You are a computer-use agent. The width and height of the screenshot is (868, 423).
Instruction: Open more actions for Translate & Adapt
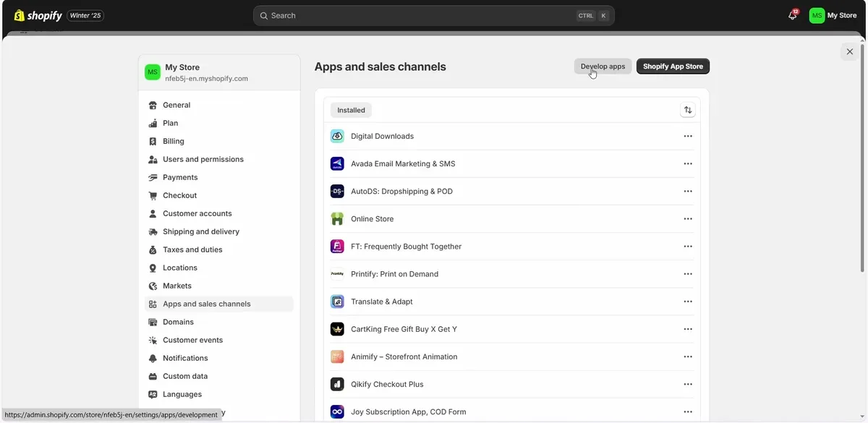coord(688,302)
